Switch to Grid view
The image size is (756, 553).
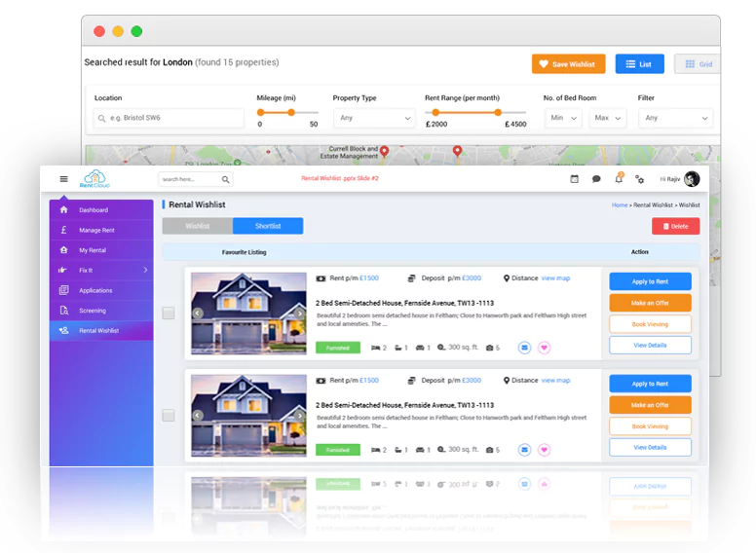(698, 64)
